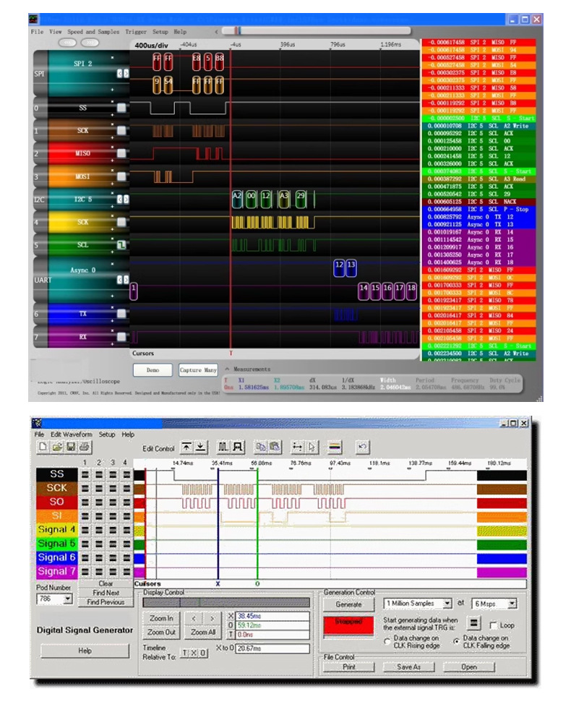Open the Trigger menu
The image size is (571, 728).
136,32
